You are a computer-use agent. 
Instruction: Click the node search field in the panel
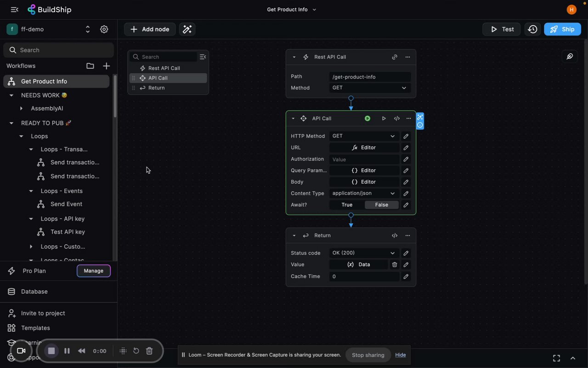tap(165, 56)
